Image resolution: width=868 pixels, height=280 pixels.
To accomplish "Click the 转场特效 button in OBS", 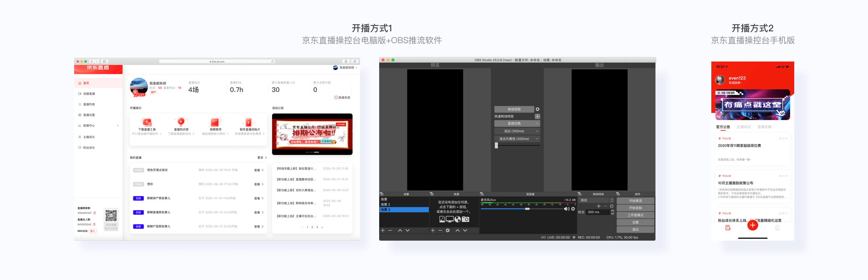I will click(x=514, y=109).
